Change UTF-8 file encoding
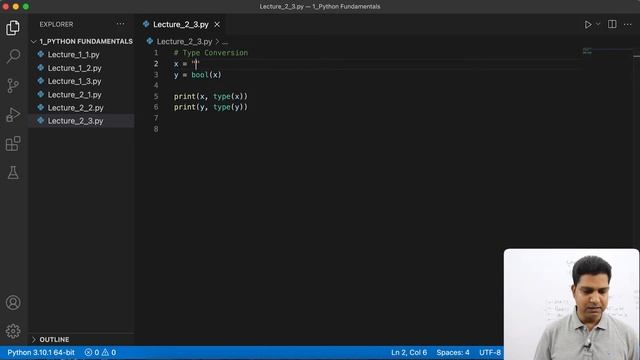Image resolution: width=640 pixels, height=360 pixels. pyautogui.click(x=489, y=352)
